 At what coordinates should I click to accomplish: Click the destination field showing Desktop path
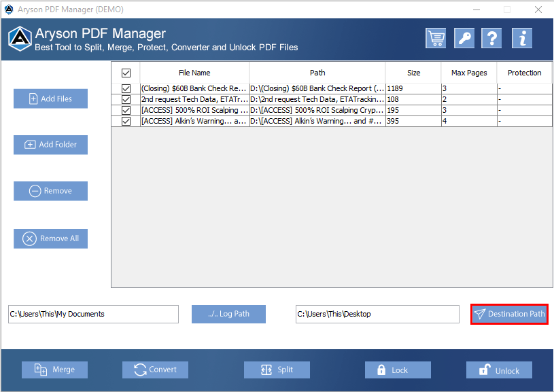coord(377,314)
